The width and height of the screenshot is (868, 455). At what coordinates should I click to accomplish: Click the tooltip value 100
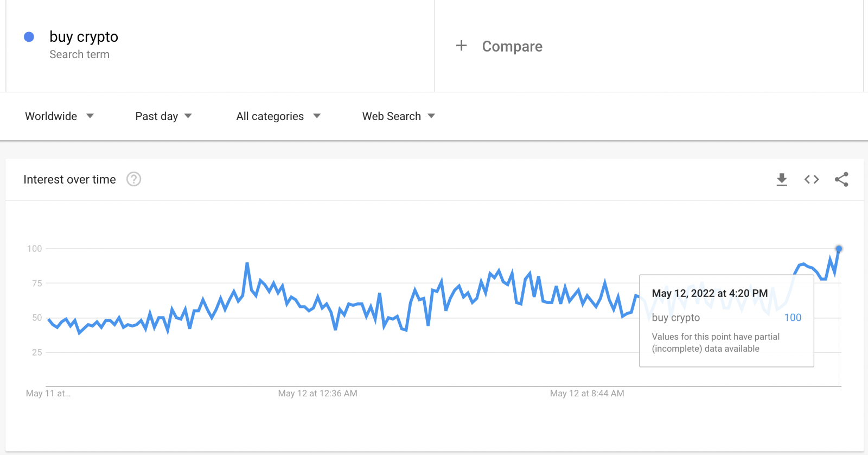793,318
